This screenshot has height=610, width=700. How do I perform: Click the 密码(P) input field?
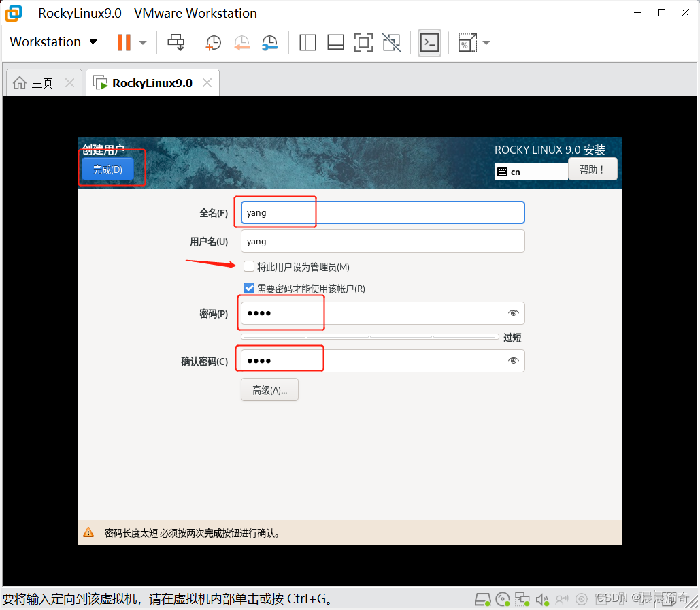pos(382,313)
